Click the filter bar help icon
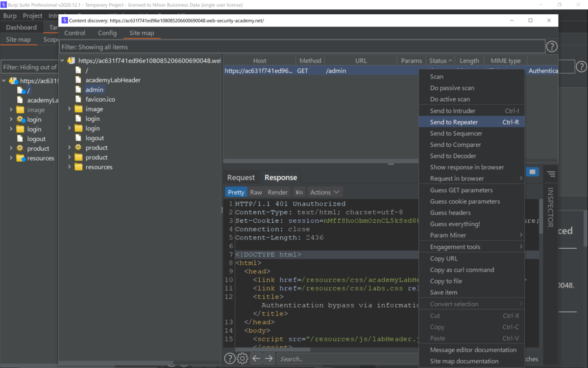588x368 pixels. (x=552, y=47)
